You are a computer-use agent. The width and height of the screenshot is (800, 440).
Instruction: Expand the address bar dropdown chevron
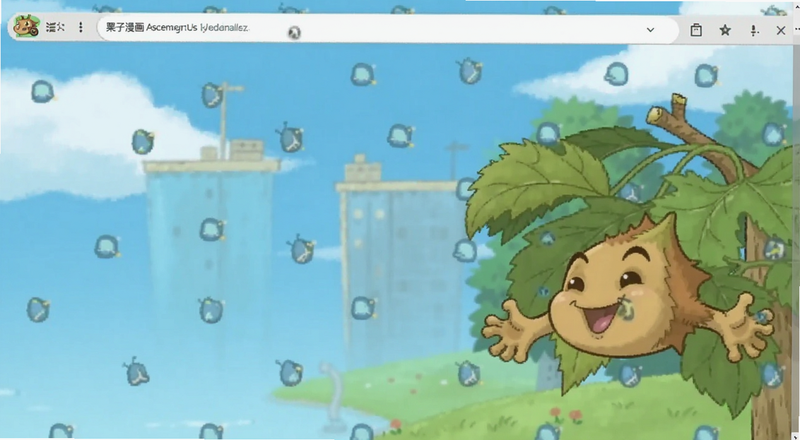click(x=651, y=30)
